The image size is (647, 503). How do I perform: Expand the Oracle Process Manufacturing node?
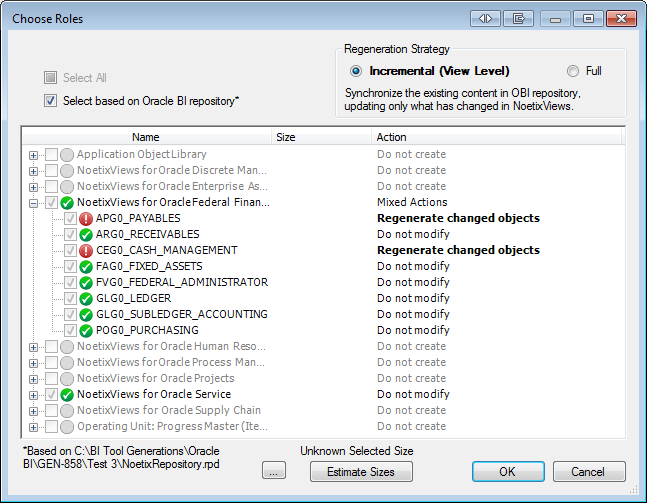pos(33,364)
